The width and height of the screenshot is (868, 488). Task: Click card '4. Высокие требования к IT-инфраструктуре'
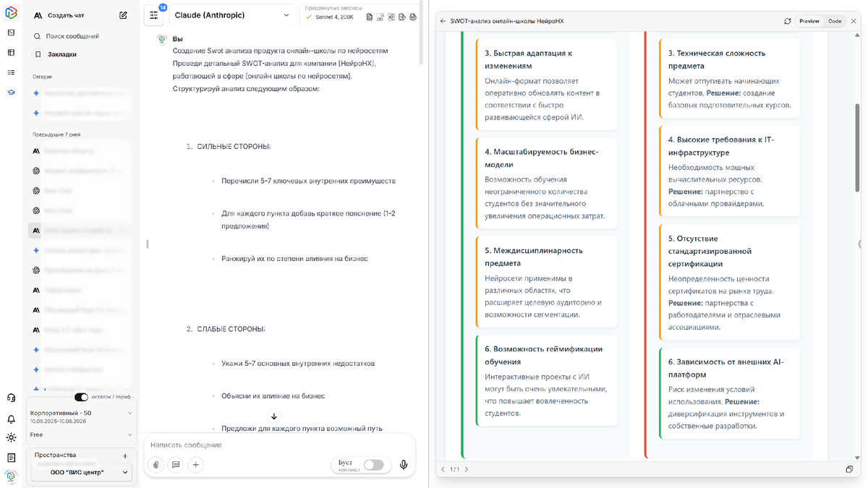(730, 171)
